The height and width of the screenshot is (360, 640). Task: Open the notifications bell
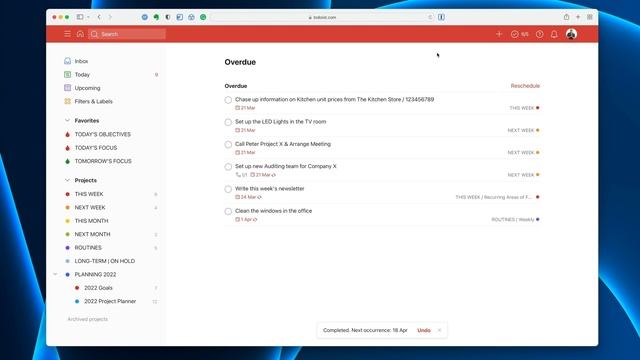pyautogui.click(x=554, y=34)
